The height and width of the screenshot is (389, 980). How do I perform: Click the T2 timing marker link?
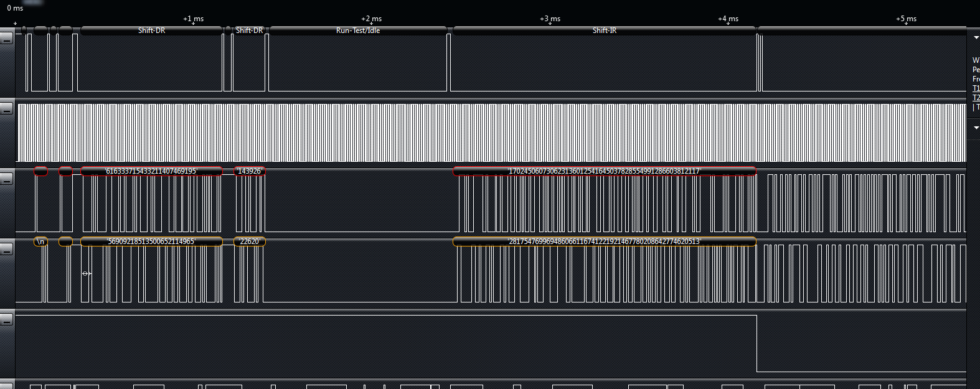coord(976,98)
